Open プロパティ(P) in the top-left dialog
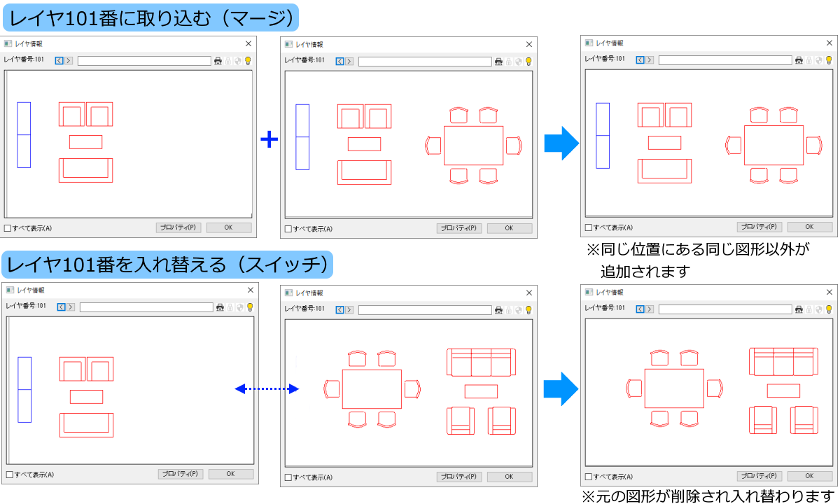840x504 pixels. pos(178,227)
